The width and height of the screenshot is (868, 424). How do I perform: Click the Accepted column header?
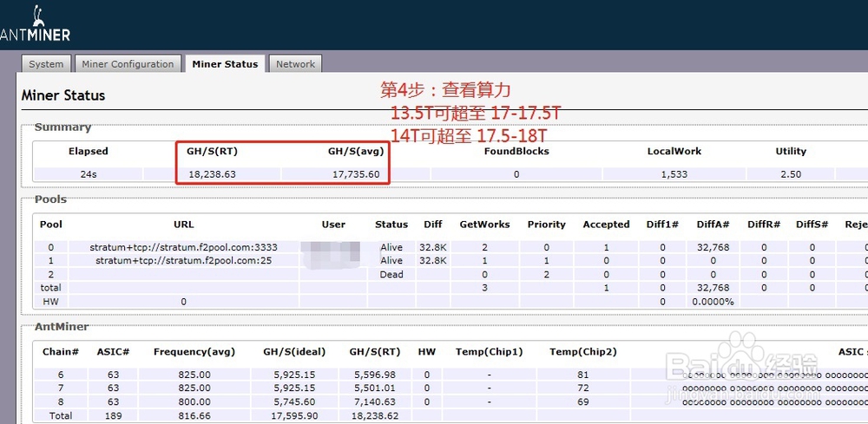pyautogui.click(x=606, y=225)
